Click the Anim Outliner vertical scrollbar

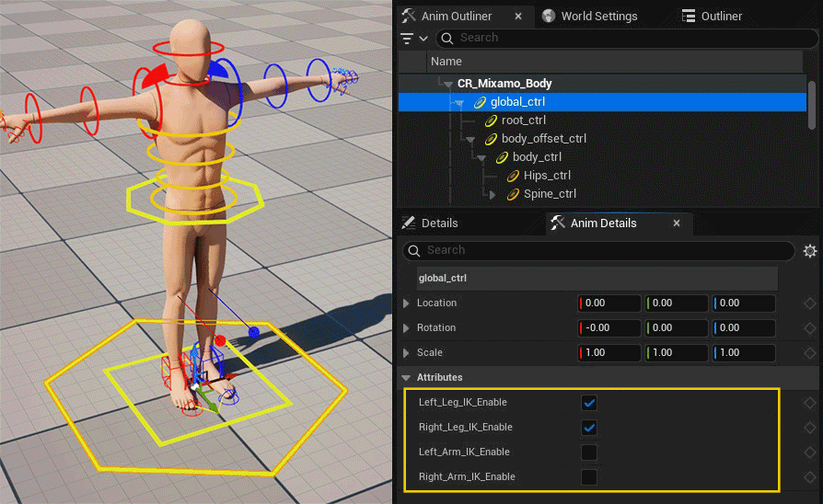[811, 101]
